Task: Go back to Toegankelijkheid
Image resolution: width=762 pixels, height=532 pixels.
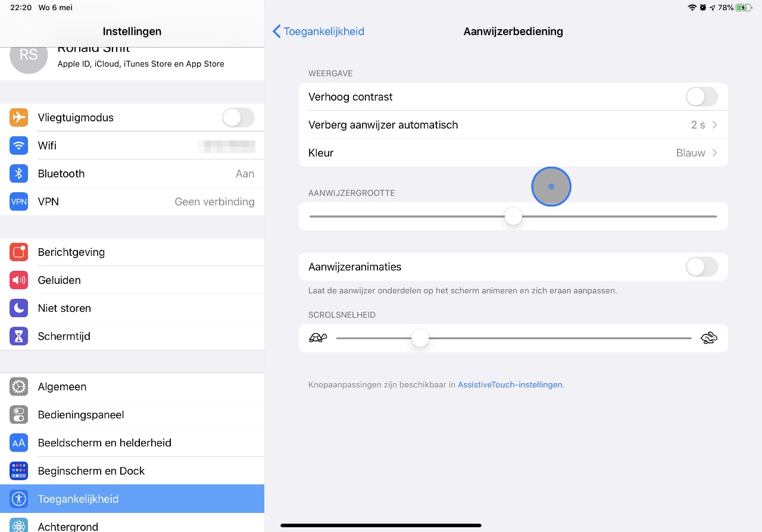Action: 318,32
